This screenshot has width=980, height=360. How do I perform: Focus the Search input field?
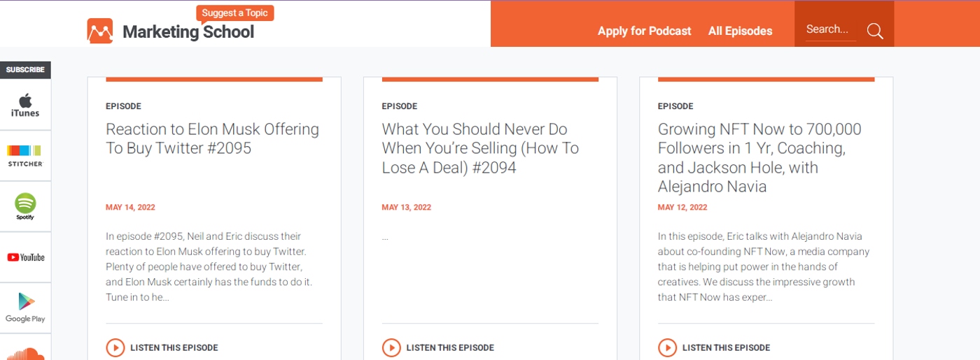click(x=830, y=29)
